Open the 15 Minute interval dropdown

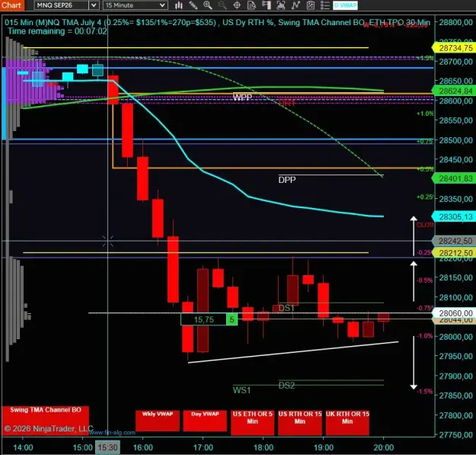(x=136, y=5)
